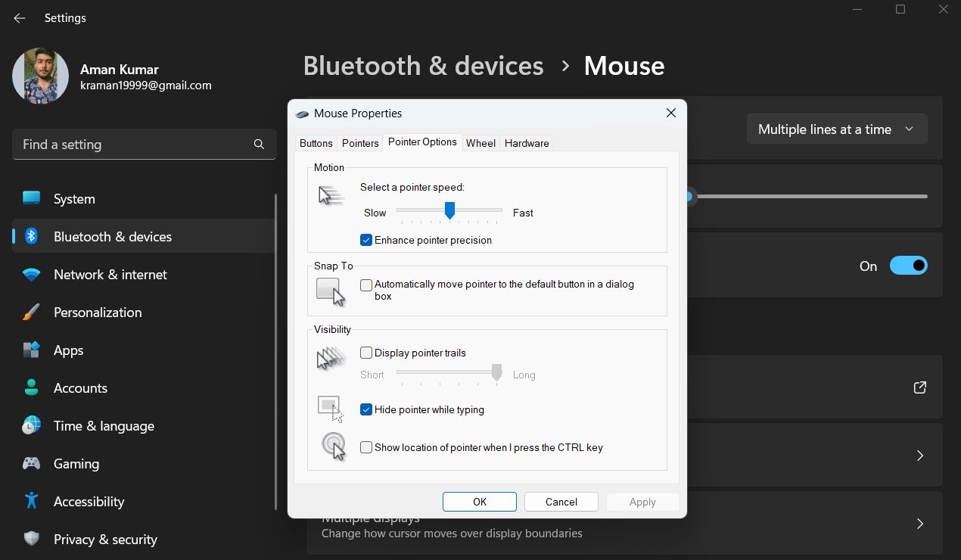This screenshot has height=560, width=961.
Task: Click the Apps icon in sidebar
Action: 31,350
